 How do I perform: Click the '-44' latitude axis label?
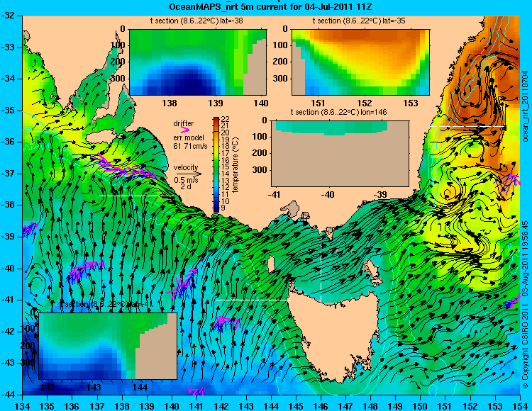(8, 395)
